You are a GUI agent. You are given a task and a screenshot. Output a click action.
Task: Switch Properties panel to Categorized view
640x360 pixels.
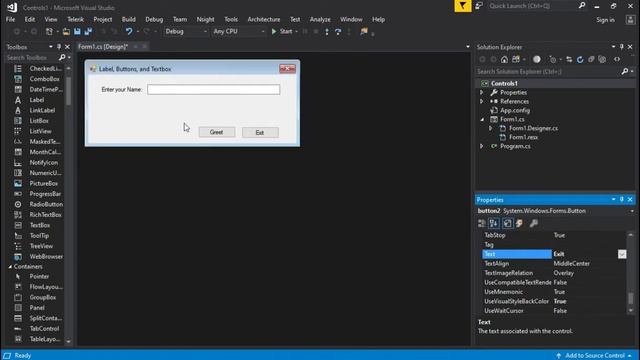[482, 223]
